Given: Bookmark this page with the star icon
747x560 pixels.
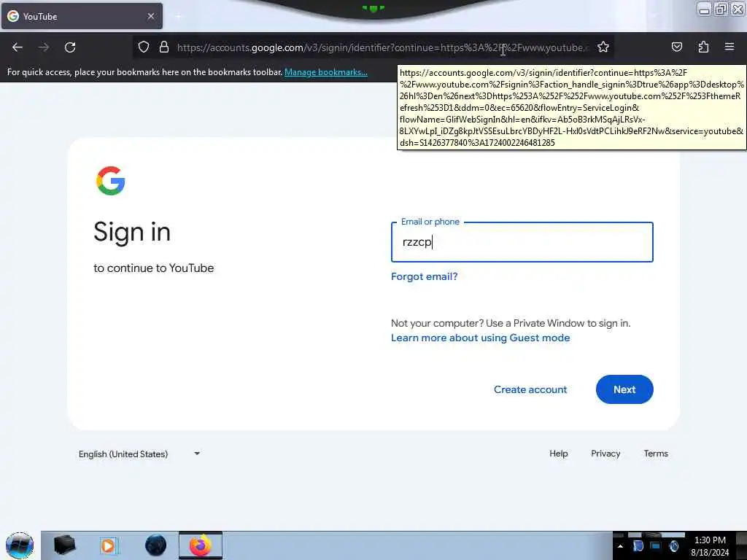Looking at the screenshot, I should [x=603, y=47].
